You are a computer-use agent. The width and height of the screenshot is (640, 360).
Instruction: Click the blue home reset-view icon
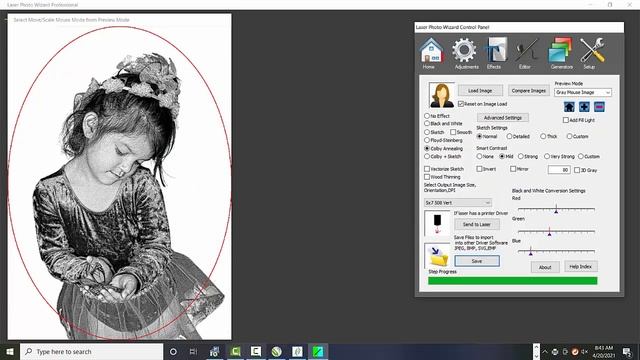(x=569, y=107)
